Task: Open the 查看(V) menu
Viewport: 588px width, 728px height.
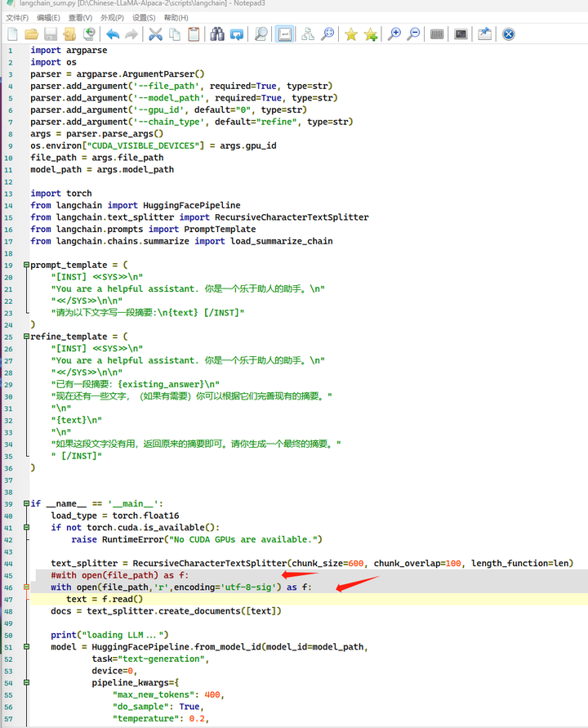Action: click(x=80, y=18)
